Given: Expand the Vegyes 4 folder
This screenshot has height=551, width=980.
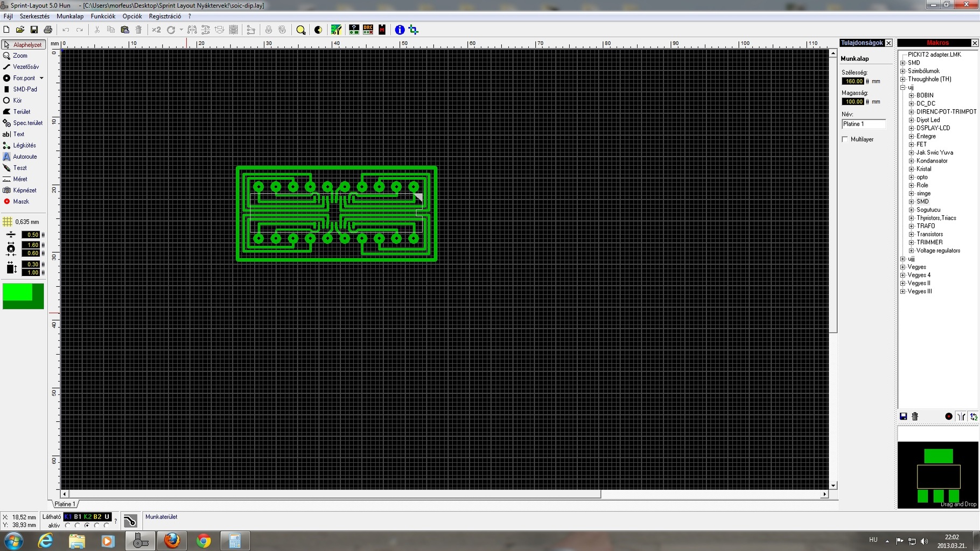Looking at the screenshot, I should click(x=903, y=275).
